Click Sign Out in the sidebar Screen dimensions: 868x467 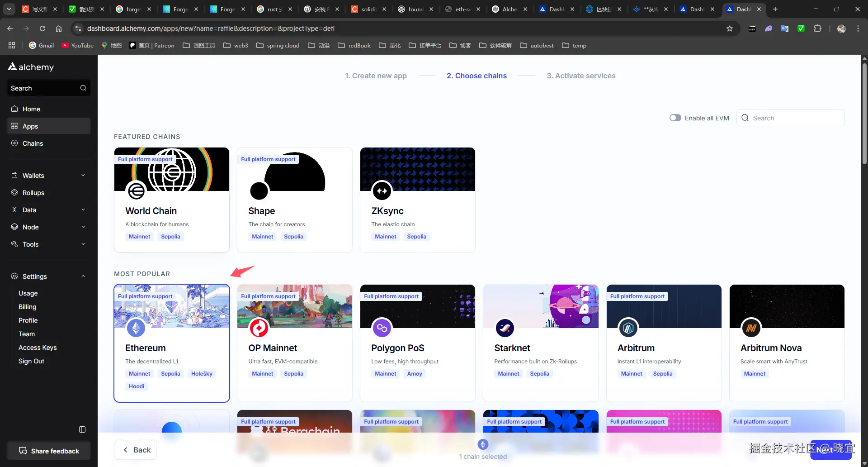coord(31,361)
